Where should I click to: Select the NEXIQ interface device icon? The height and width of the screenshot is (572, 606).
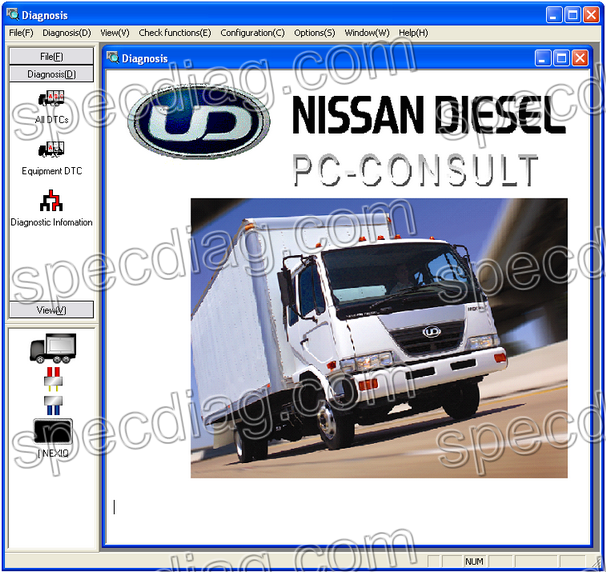pyautogui.click(x=53, y=433)
